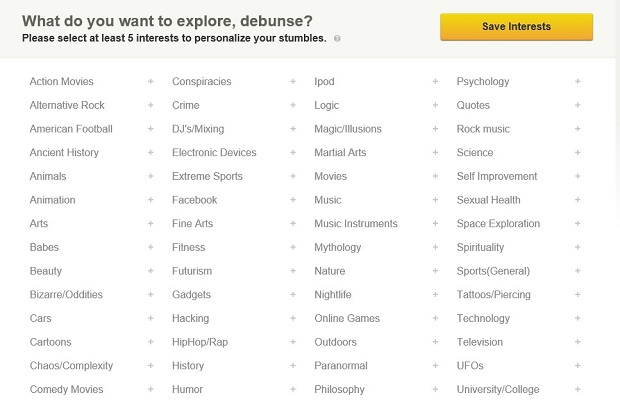620x400 pixels.
Task: Add Hacking with its plus icon
Action: tap(293, 319)
